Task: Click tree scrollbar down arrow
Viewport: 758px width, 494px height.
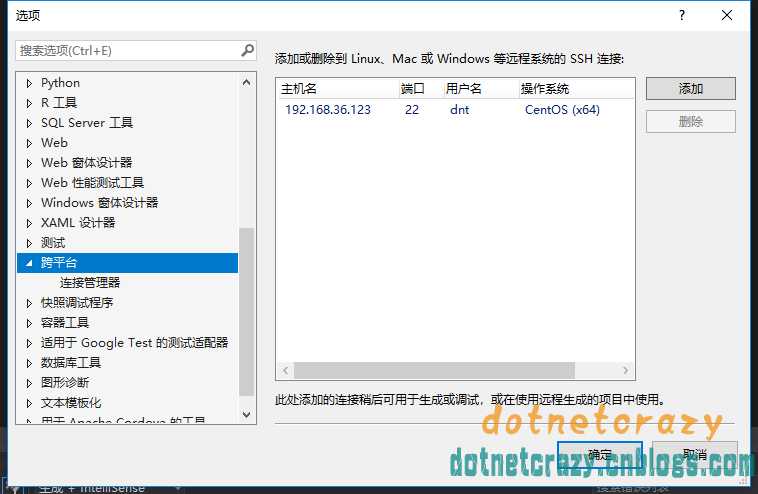Action: click(247, 415)
